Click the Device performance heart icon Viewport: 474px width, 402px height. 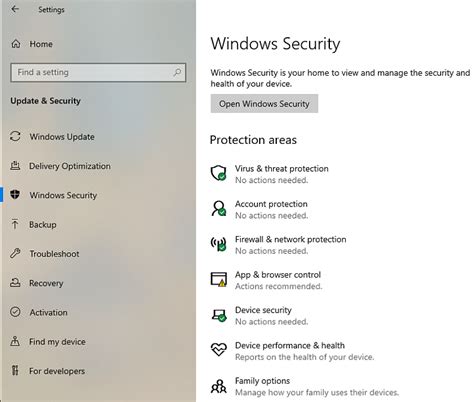point(219,350)
